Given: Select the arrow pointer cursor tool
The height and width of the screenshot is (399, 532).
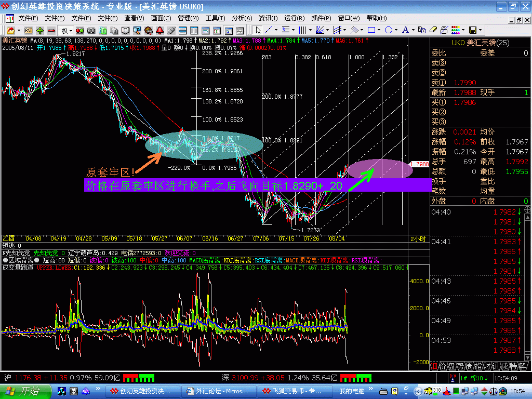Looking at the screenshot, I should pyautogui.click(x=258, y=30).
